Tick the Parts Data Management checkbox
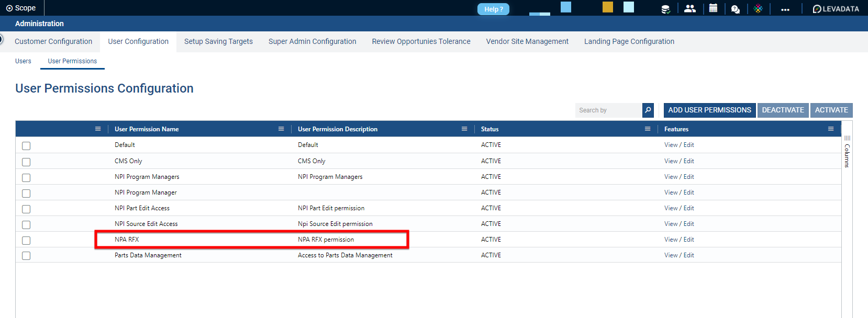Viewport: 868px width, 318px height. click(x=26, y=256)
